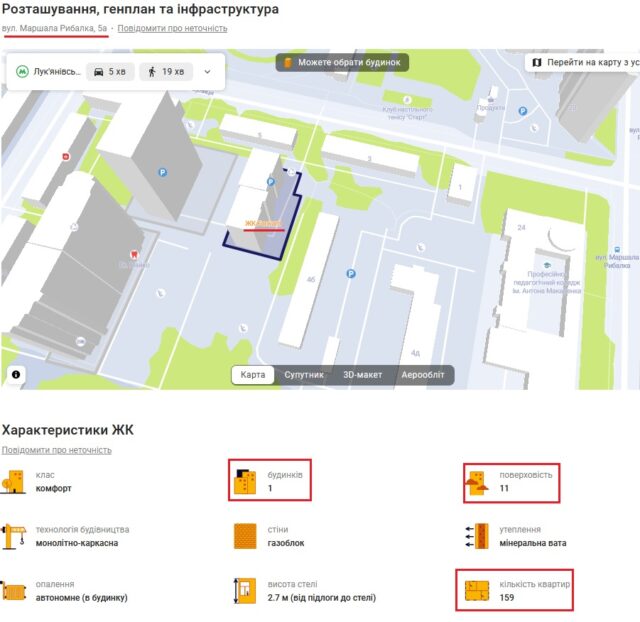Open the Аерообліт view
The height and width of the screenshot is (622, 640).
pyautogui.click(x=424, y=375)
